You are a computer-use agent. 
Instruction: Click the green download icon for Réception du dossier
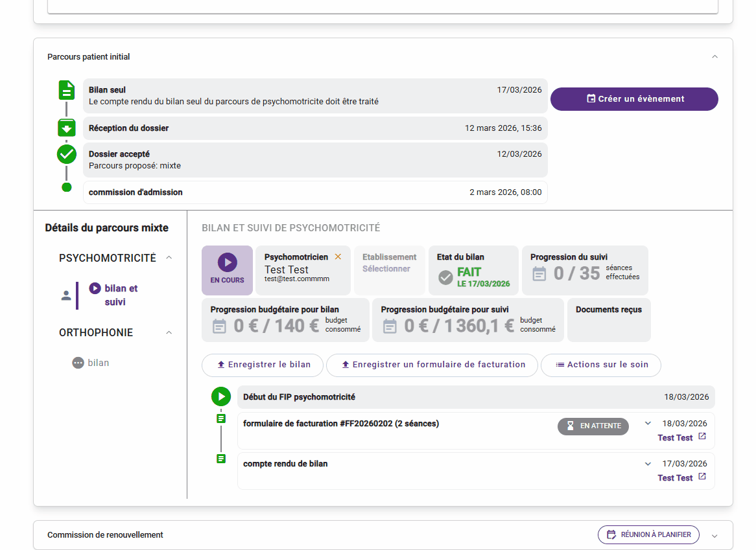pyautogui.click(x=67, y=128)
